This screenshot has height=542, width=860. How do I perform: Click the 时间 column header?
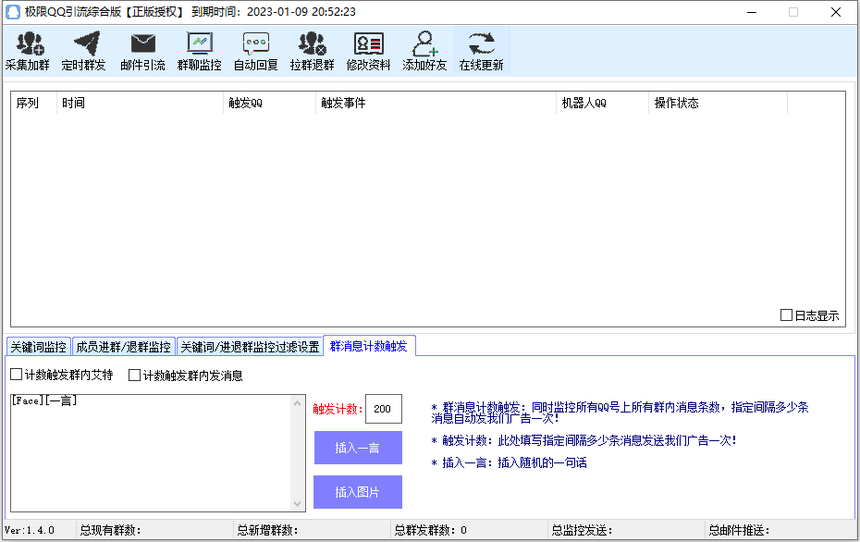point(140,103)
